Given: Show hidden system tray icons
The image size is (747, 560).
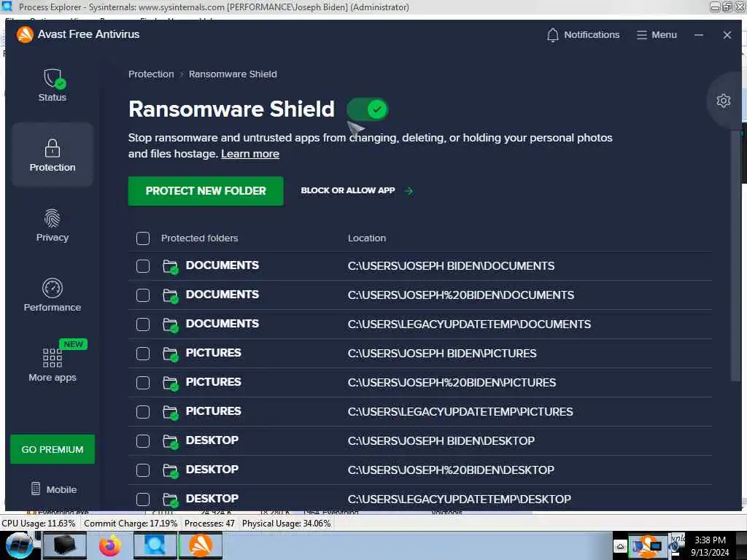Looking at the screenshot, I should (620, 546).
